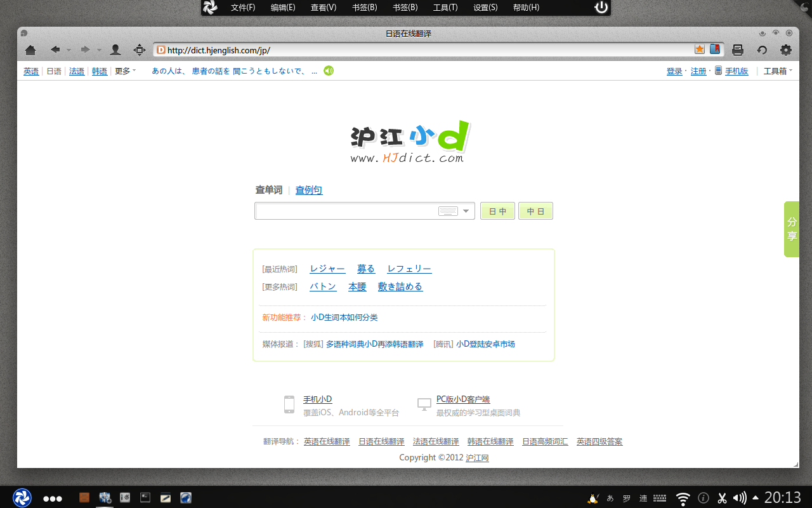Click the 中日 translate button

(535, 211)
